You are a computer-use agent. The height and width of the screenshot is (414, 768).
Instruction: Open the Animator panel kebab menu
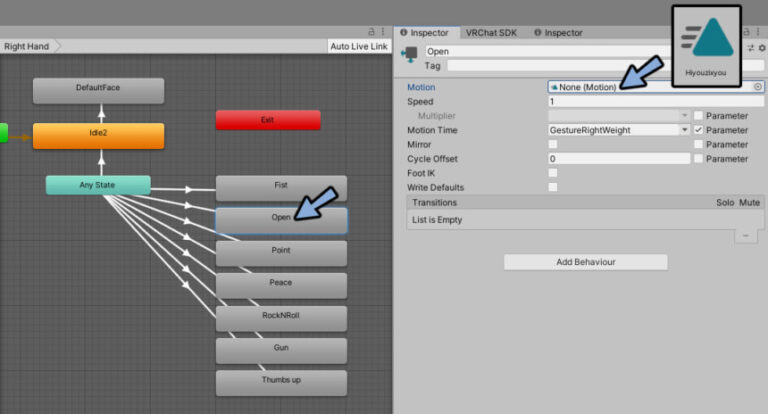click(383, 32)
